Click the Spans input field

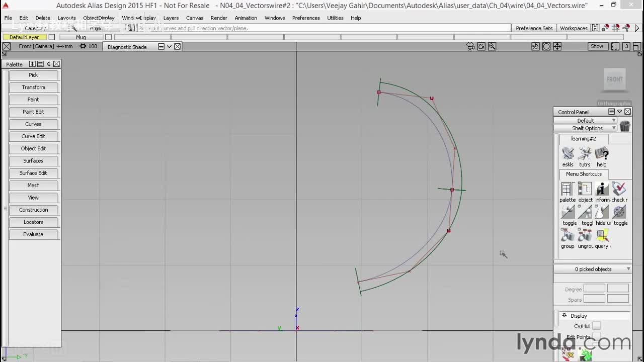coord(594,299)
